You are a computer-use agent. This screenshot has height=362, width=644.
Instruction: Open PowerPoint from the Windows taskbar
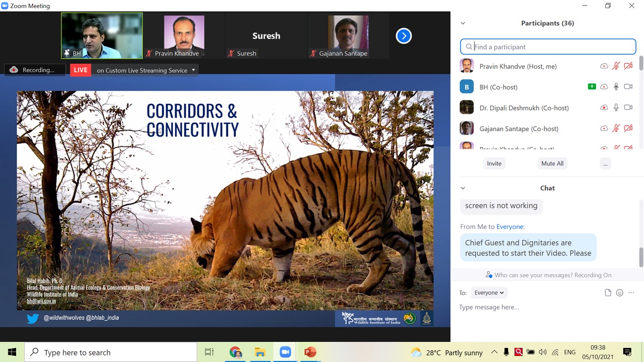[x=310, y=352]
